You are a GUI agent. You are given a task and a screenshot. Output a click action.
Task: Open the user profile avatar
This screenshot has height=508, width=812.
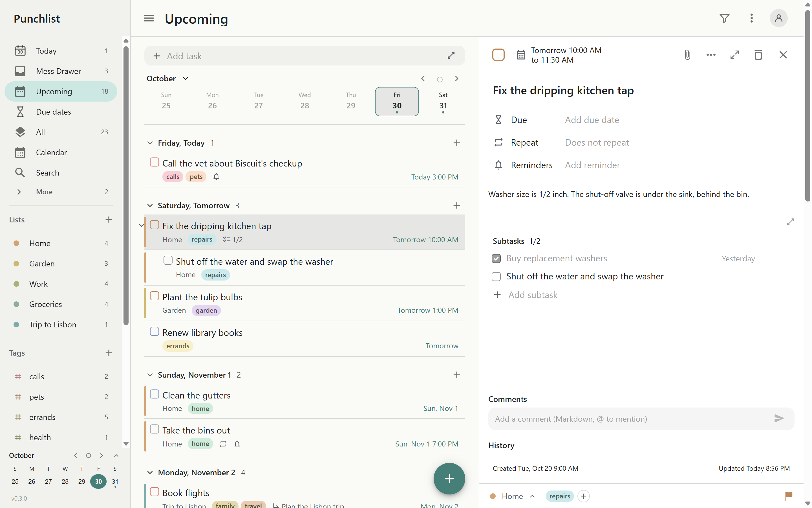(778, 18)
